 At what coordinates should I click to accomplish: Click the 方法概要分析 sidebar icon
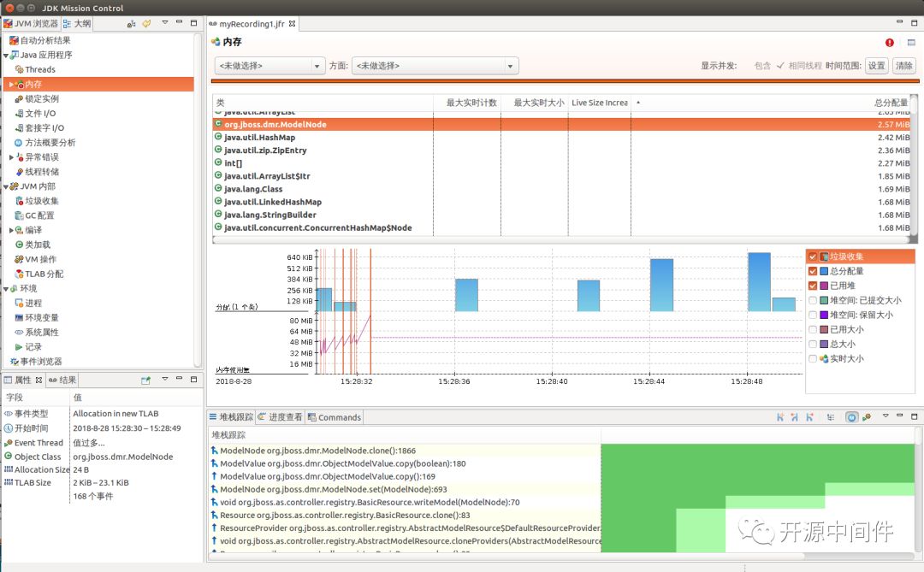pyautogui.click(x=19, y=143)
